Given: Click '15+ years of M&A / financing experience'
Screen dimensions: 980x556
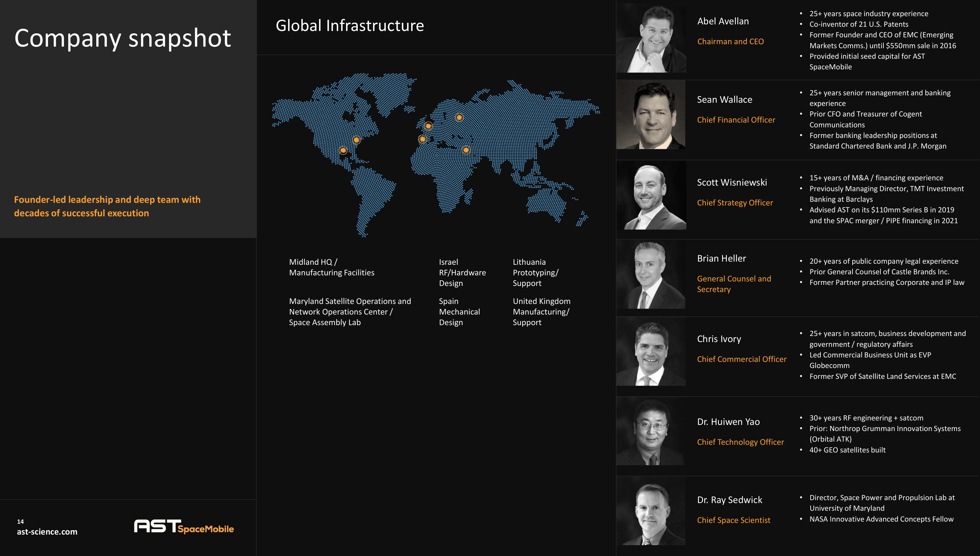Looking at the screenshot, I should pyautogui.click(x=876, y=178).
